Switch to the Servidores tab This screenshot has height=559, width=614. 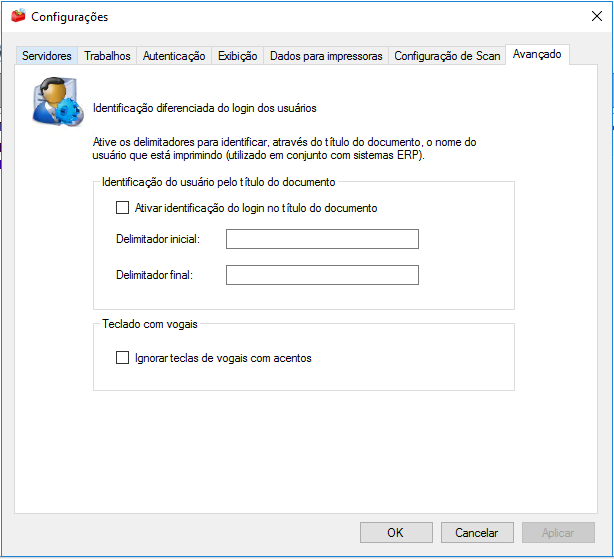point(47,56)
